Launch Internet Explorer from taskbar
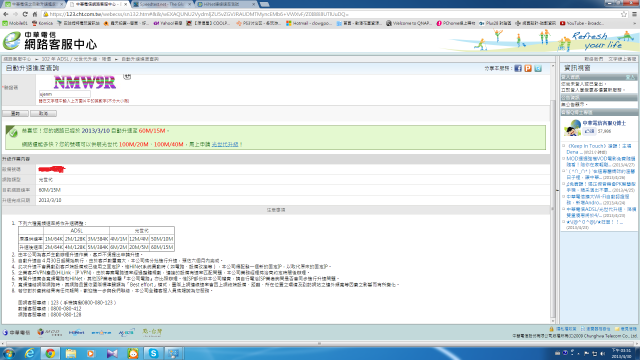640x360 pixels. click(x=30, y=353)
